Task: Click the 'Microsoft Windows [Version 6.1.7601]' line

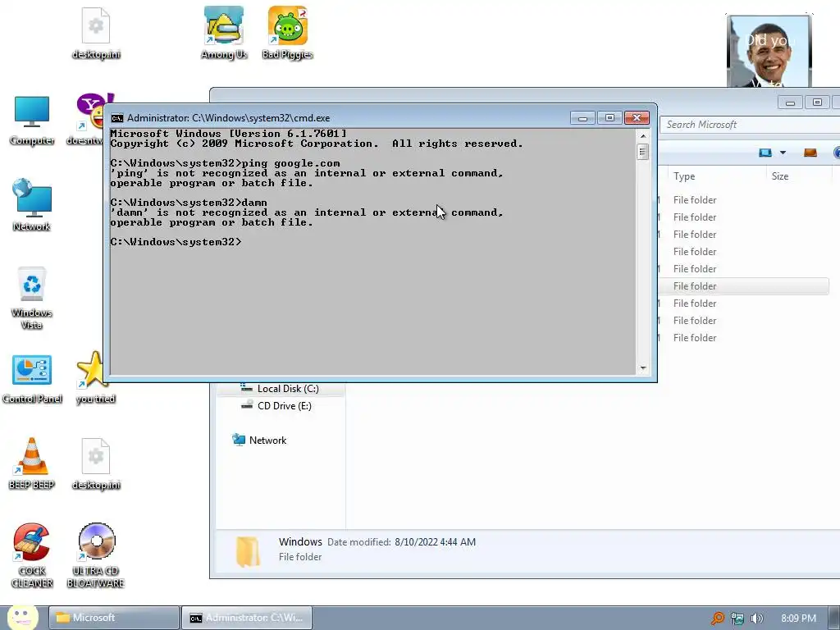Action: pyautogui.click(x=229, y=134)
